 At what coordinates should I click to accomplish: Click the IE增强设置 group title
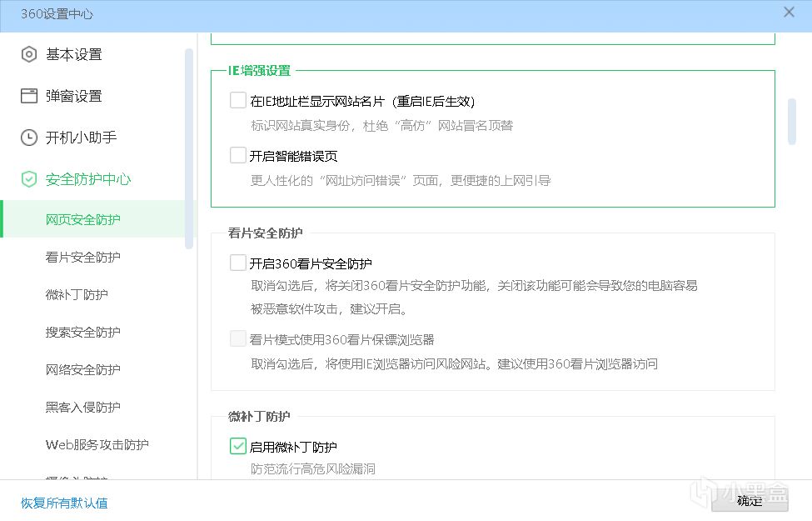pos(260,71)
